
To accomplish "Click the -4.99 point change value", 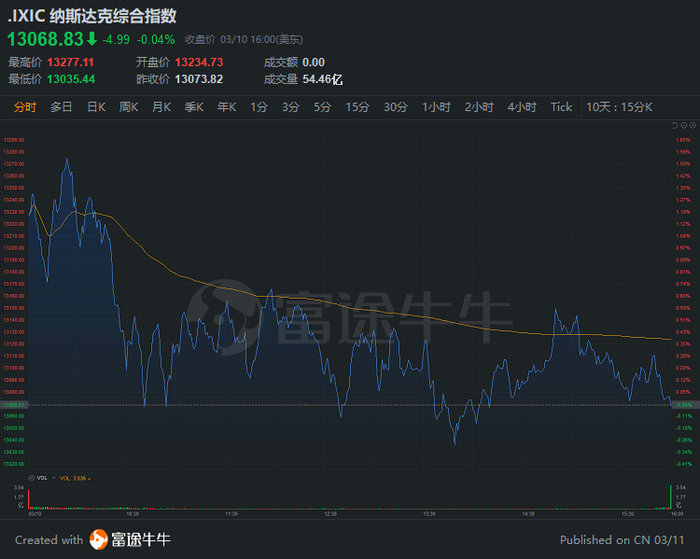I will coord(116,40).
